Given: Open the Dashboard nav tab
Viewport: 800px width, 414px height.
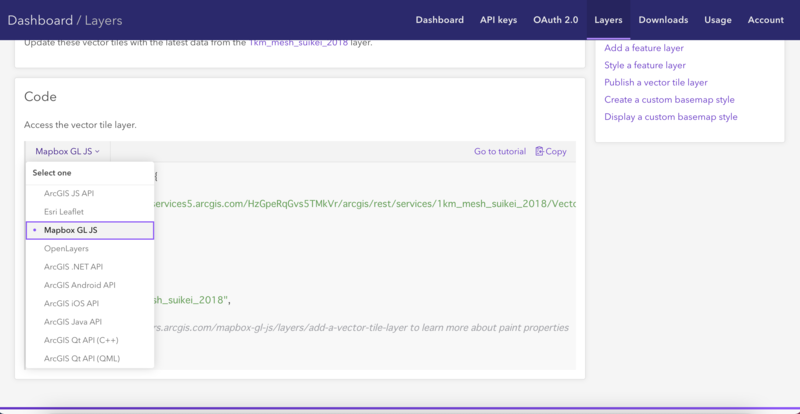Looking at the screenshot, I should (439, 20).
